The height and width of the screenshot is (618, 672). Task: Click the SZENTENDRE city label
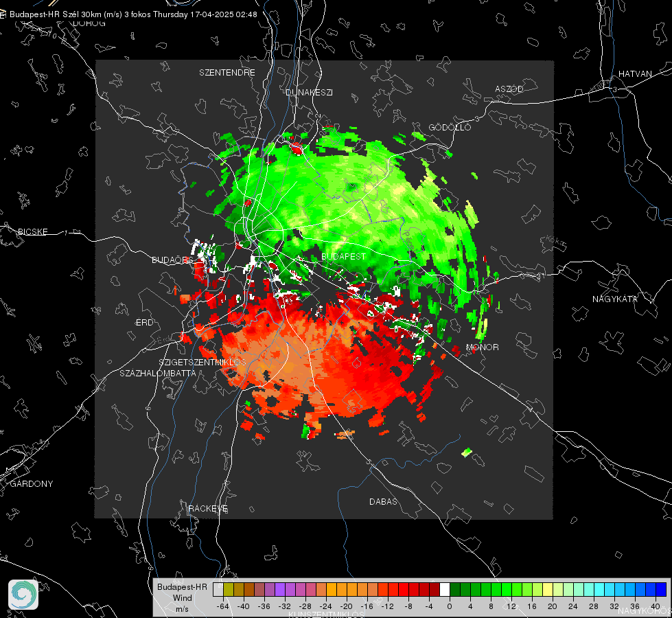[x=227, y=73]
